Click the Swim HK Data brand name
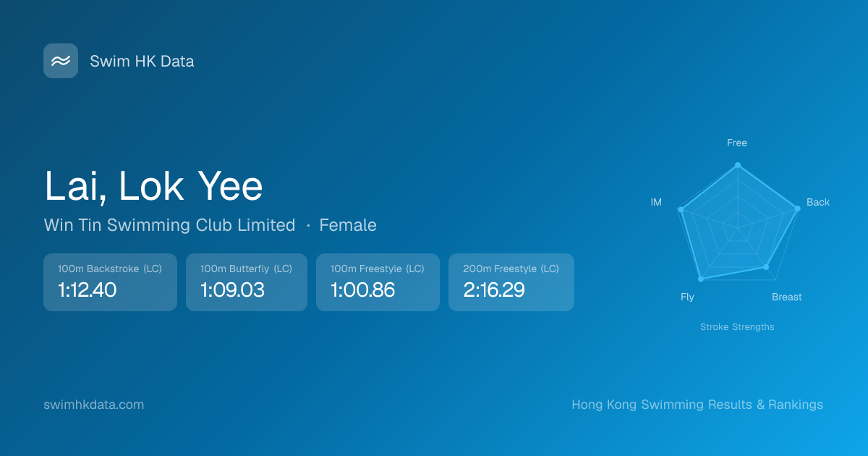Viewport: 868px width, 456px height. 142,62
